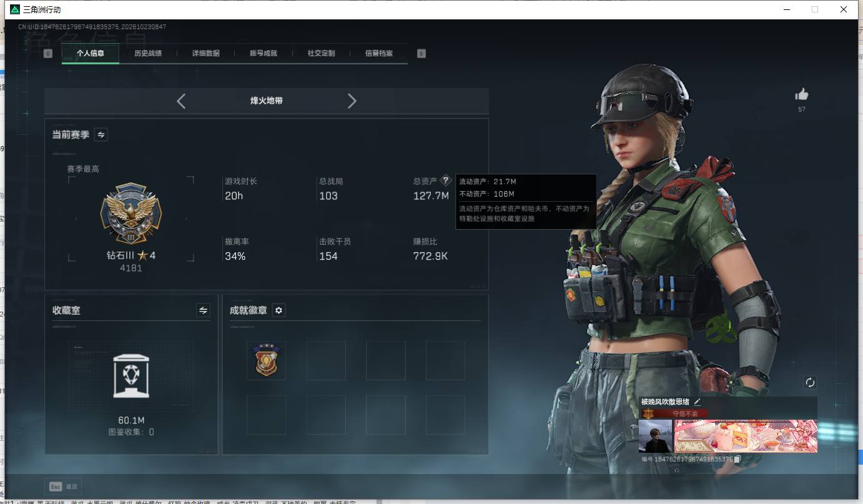Image resolution: width=863 pixels, height=504 pixels.
Task: Toggle the swap icon next to 当前赛季
Action: pyautogui.click(x=101, y=134)
